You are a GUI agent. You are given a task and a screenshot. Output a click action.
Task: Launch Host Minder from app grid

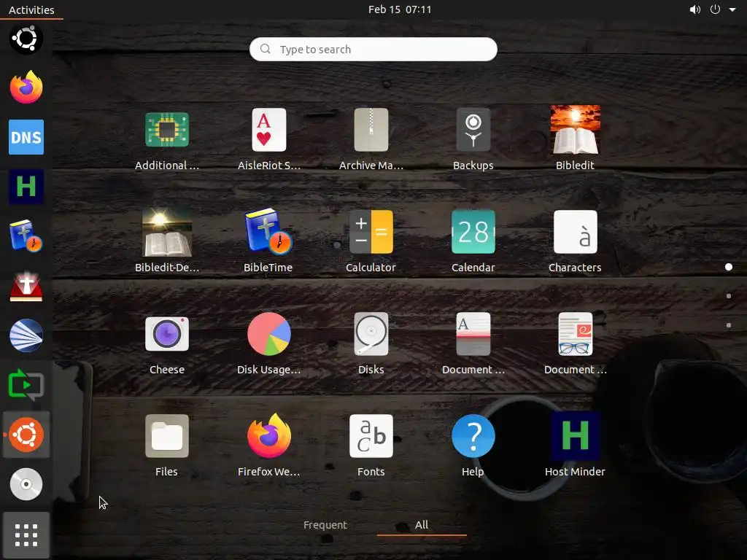[575, 446]
